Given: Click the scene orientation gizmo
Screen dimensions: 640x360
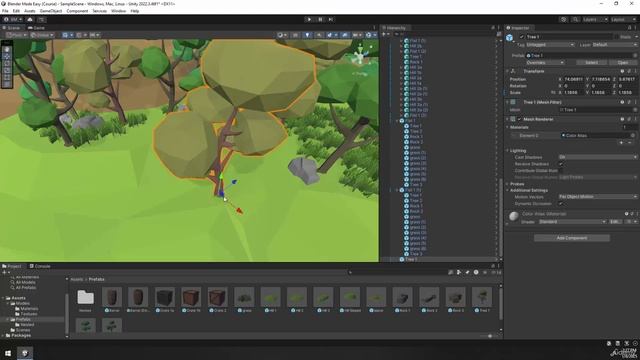Looking at the screenshot, I should [x=360, y=56].
